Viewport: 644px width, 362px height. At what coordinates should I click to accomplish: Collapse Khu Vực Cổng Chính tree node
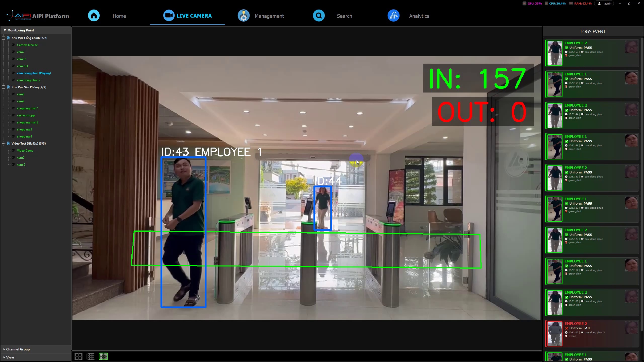(x=4, y=38)
